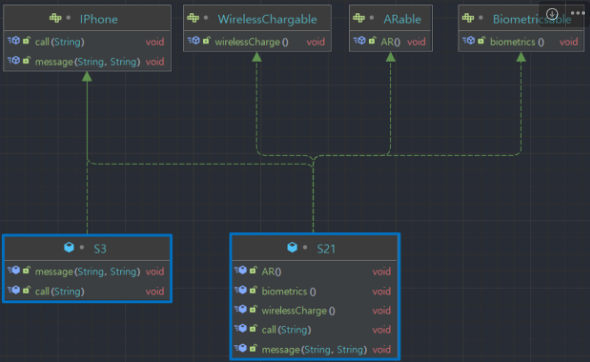Screen dimensions: 590x362
Task: Select AR() method in S21 node
Action: tap(271, 272)
